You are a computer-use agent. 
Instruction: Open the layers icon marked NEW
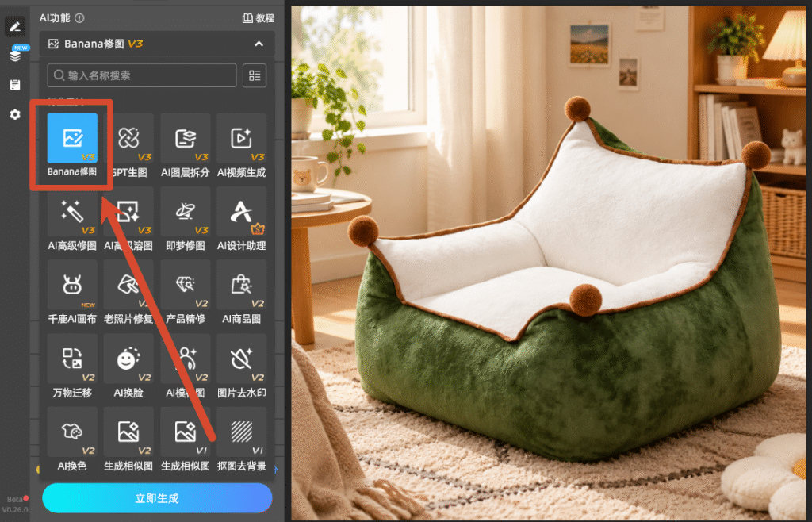click(15, 56)
